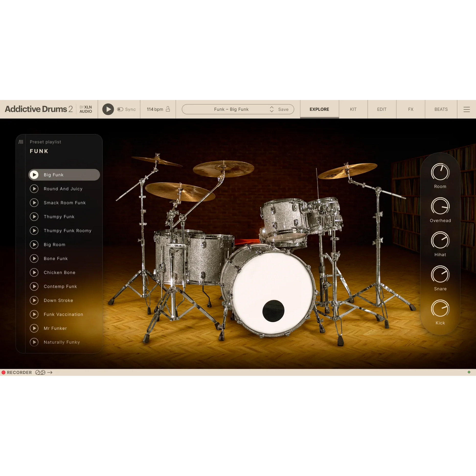The width and height of the screenshot is (476, 476).
Task: Click the kick drum in the kit
Action: click(x=269, y=291)
